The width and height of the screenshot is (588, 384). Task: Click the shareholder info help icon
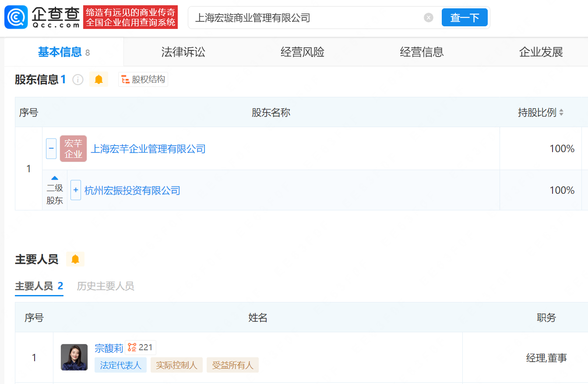point(78,79)
